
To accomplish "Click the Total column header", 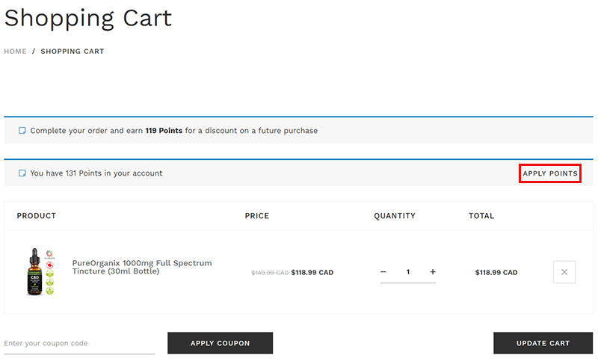I will 481,216.
